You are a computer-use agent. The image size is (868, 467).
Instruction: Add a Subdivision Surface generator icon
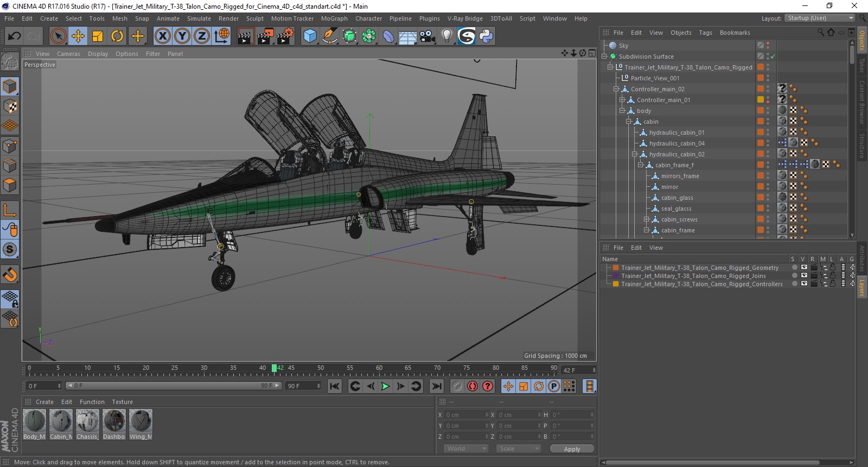[x=349, y=36]
